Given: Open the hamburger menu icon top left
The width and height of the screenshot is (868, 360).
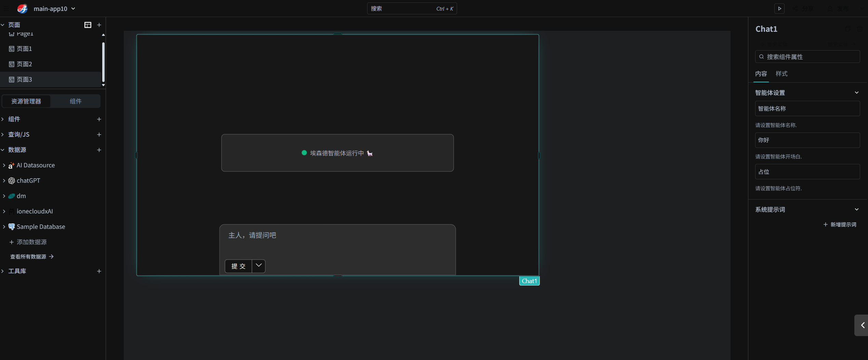Looking at the screenshot, I should pos(6,9).
